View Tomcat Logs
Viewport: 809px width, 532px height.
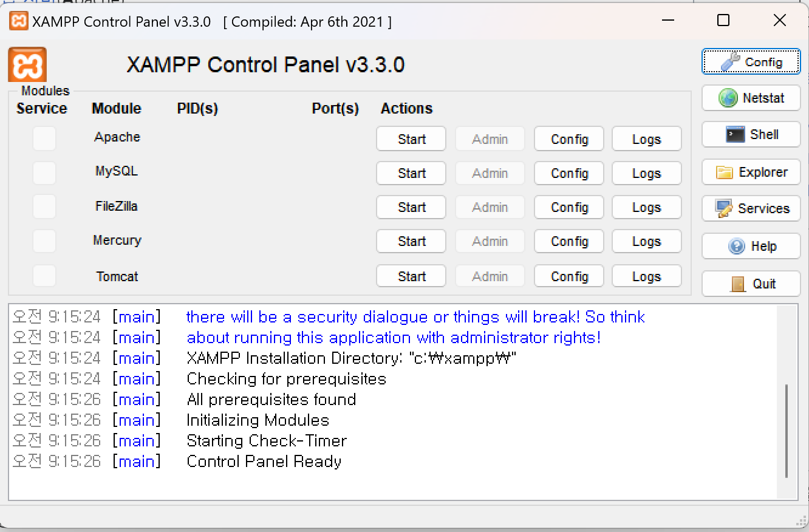(x=647, y=276)
